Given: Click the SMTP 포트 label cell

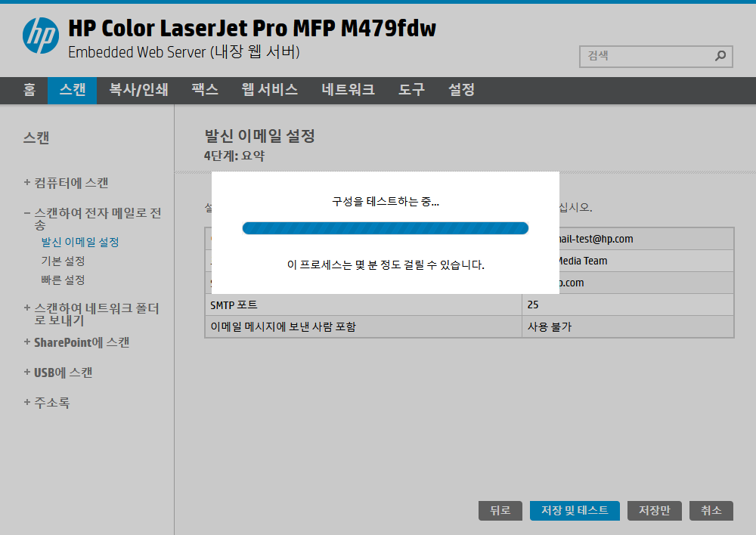Looking at the screenshot, I should coord(364,305).
